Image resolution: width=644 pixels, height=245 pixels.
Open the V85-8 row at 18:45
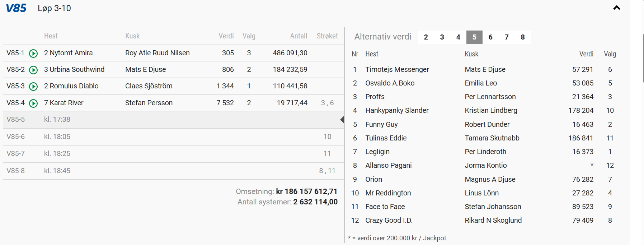172,171
